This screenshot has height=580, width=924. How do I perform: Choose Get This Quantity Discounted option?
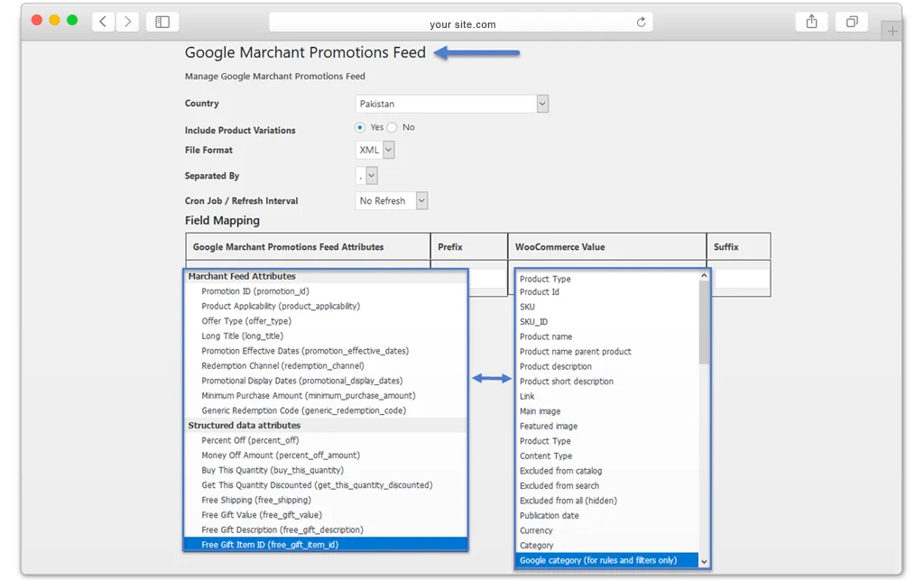[x=326, y=485]
